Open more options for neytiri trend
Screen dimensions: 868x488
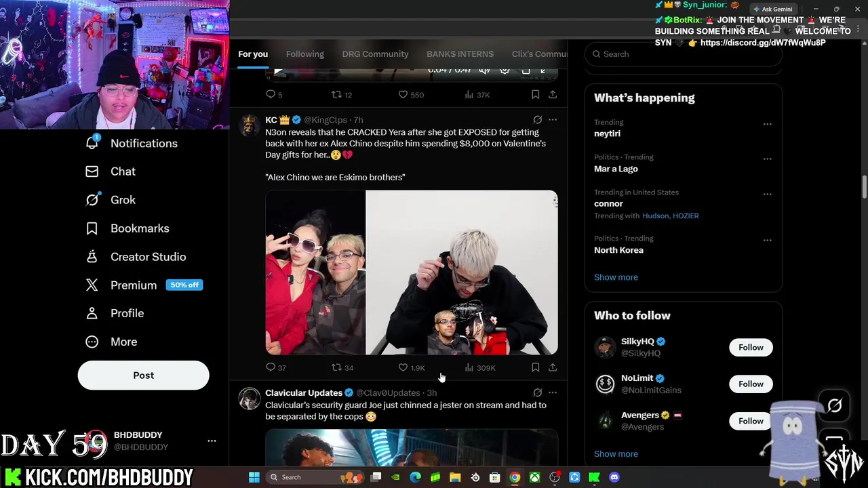(x=767, y=124)
